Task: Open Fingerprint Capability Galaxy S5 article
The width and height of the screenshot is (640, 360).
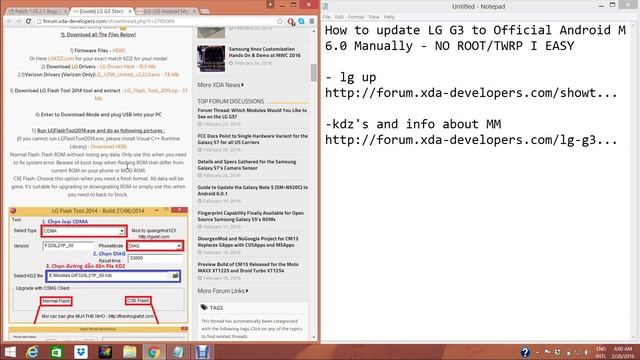Action: (251, 216)
